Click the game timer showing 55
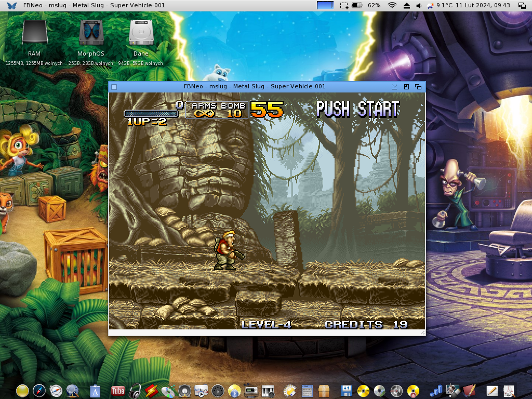Viewport: 532px width, 399px height. pyautogui.click(x=267, y=109)
